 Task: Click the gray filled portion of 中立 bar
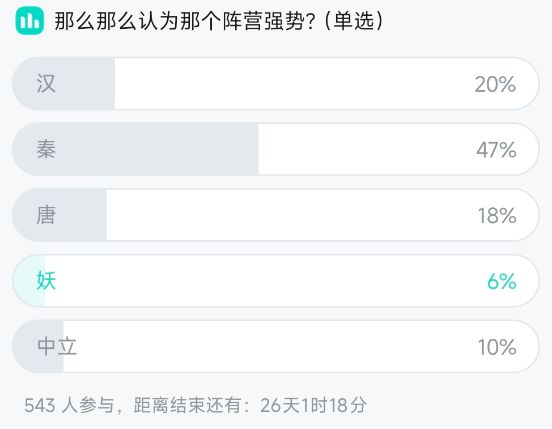(38, 347)
